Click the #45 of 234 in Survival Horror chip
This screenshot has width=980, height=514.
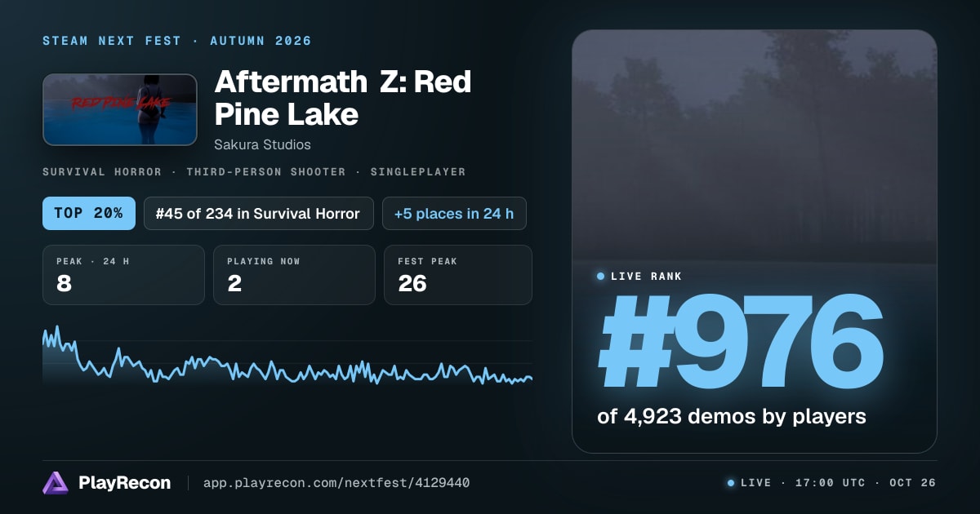pyautogui.click(x=259, y=214)
